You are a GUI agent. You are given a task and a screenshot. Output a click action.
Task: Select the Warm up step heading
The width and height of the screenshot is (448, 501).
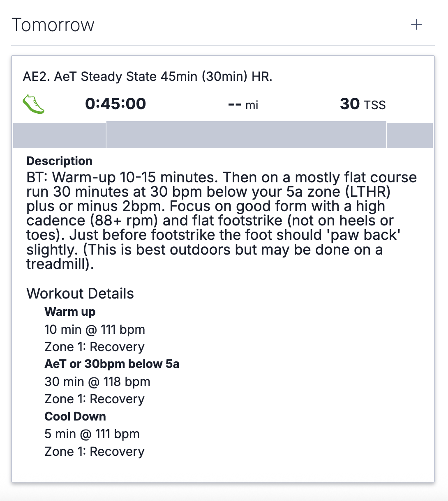click(x=70, y=312)
